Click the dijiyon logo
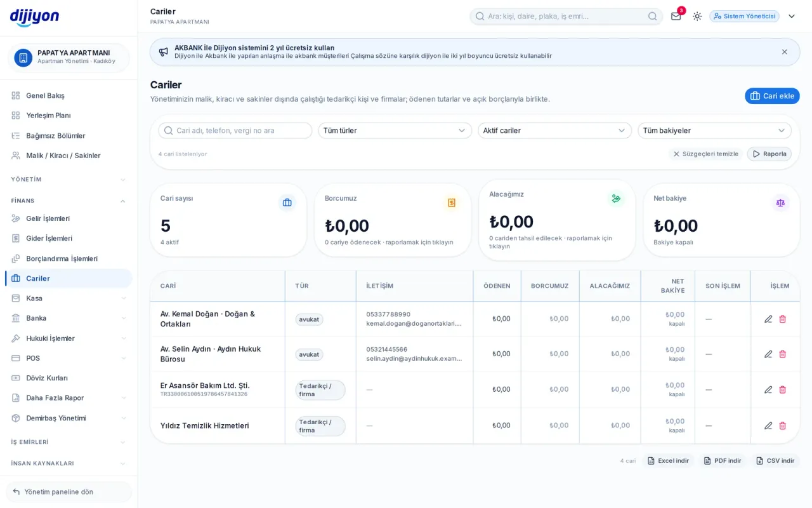The image size is (812, 508). 35,17
